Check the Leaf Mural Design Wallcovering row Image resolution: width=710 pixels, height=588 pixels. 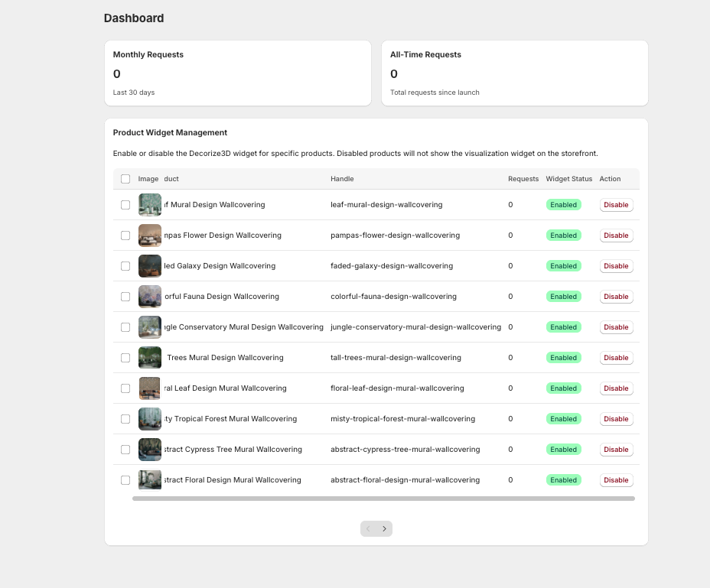click(x=125, y=204)
